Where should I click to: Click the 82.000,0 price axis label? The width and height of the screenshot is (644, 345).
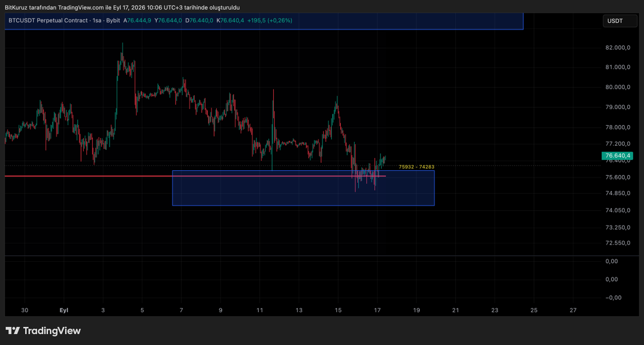coord(617,48)
